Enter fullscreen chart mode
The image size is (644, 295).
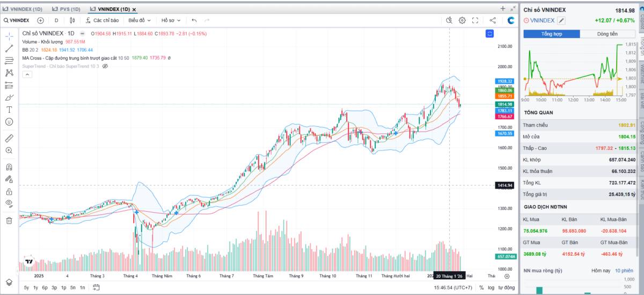475,20
